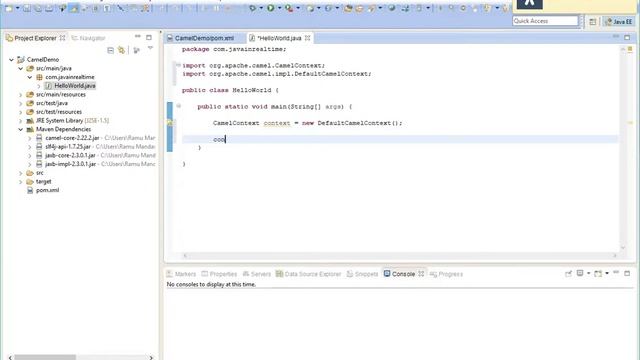Click the Open Perspective icon
640x360 pixels.
pyautogui.click(x=593, y=22)
